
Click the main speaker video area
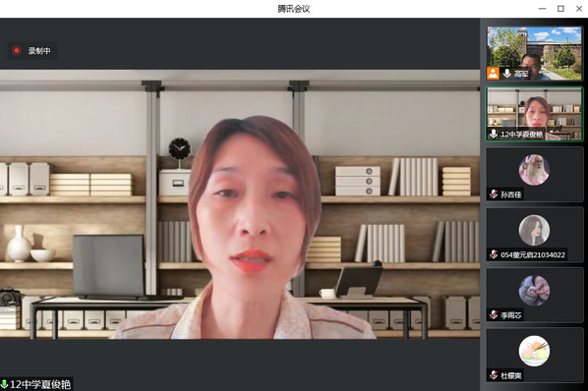pos(240,204)
